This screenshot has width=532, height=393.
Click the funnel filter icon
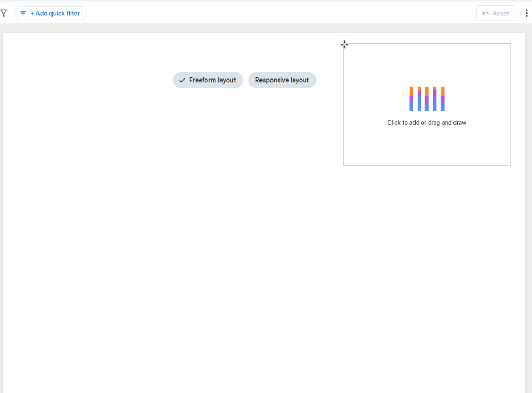click(4, 13)
